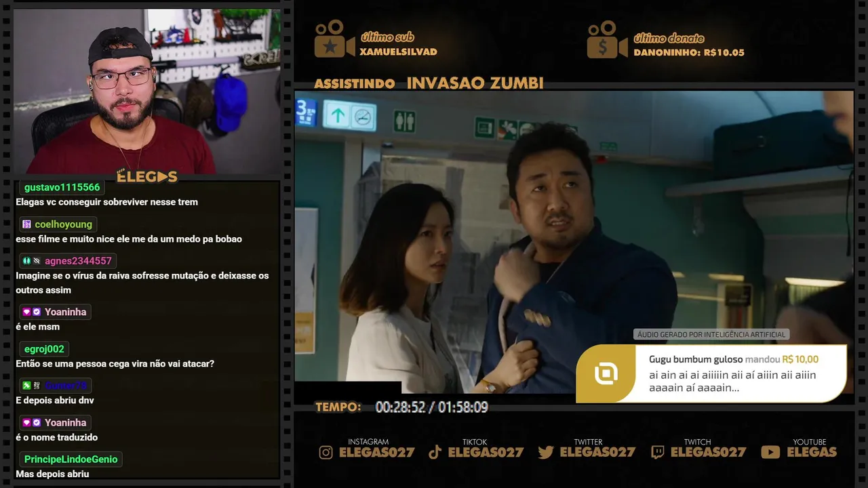
Task: Click the ASSISTINDO label
Action: coord(355,83)
